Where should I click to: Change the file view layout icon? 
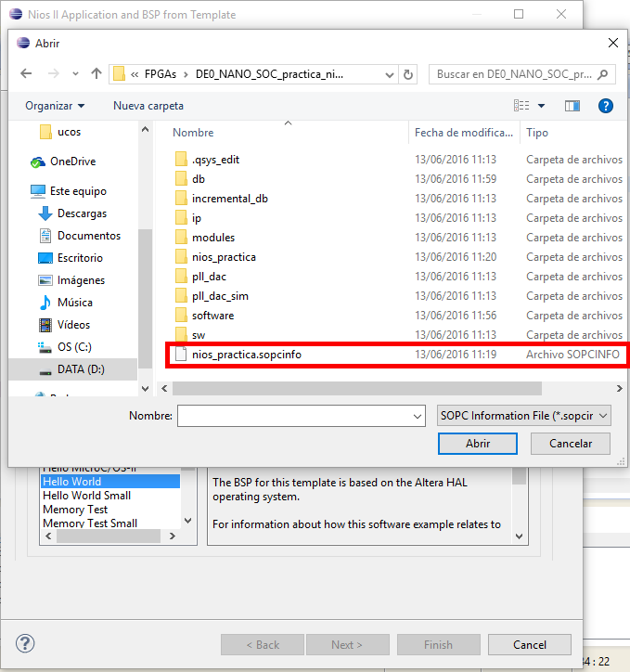pos(521,106)
